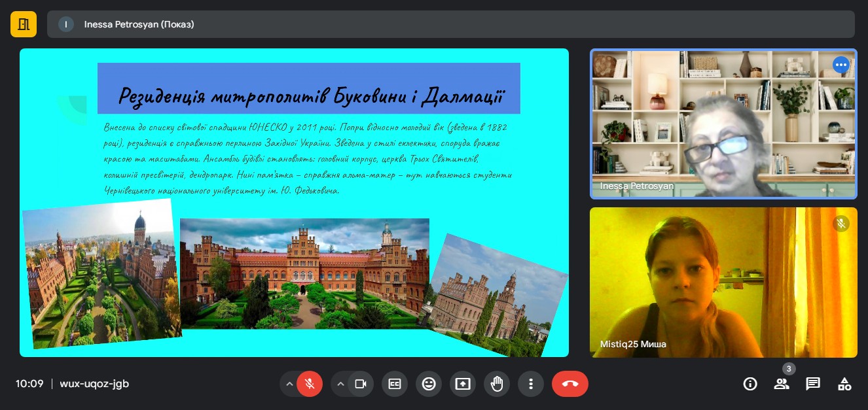Open the chat messages panel

(x=813, y=384)
